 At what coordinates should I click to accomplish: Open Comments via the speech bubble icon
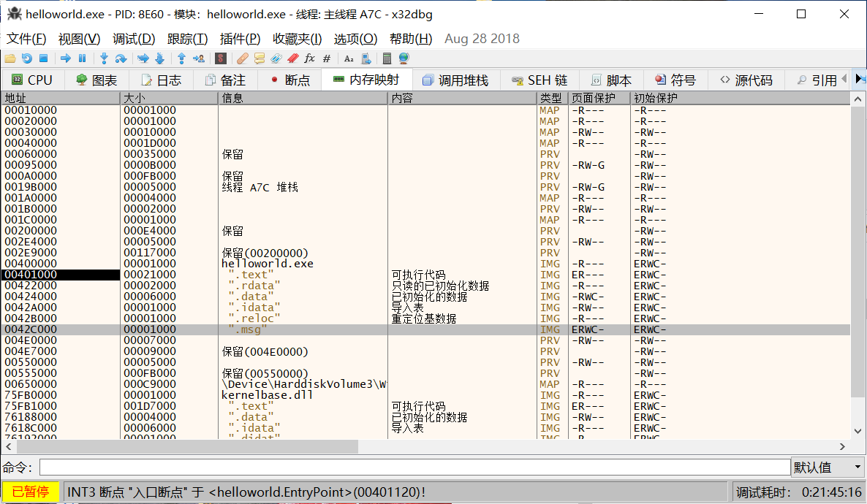260,58
